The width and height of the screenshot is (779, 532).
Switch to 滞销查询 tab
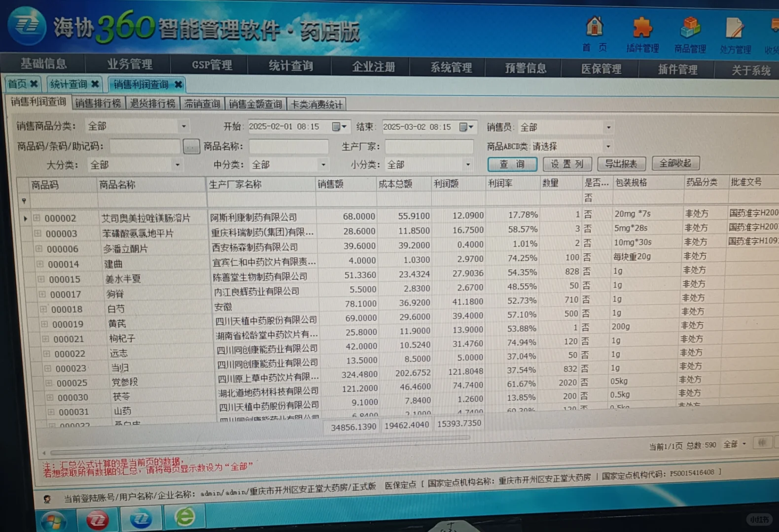click(x=202, y=104)
